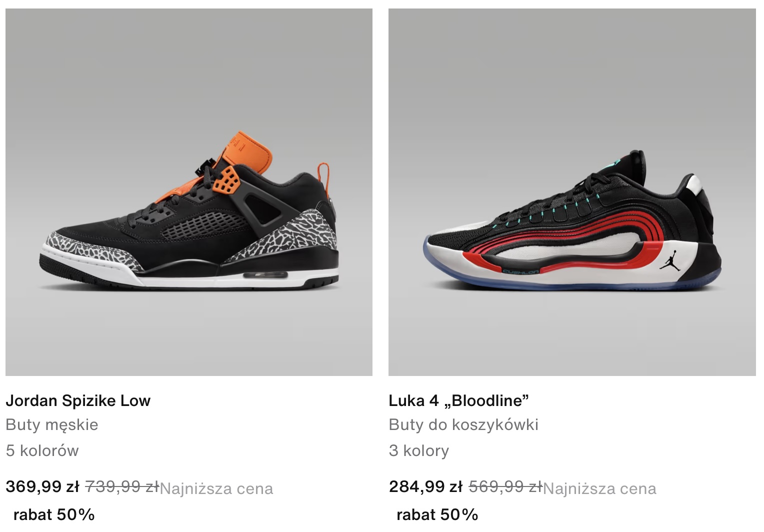Click the crossed-out 739,99 zł price
The height and width of the screenshot is (532, 764).
(122, 486)
